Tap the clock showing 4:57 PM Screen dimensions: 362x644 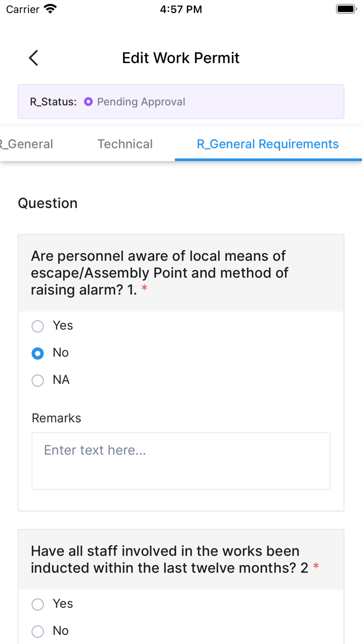pyautogui.click(x=181, y=9)
